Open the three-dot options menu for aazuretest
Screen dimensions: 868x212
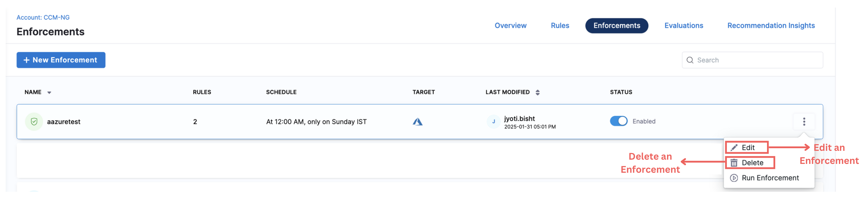tap(804, 121)
